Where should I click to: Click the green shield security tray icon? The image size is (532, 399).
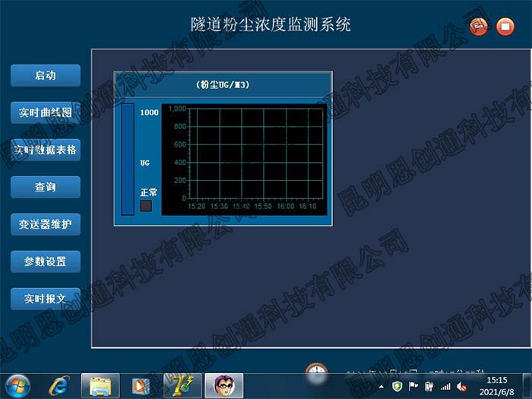pos(397,386)
